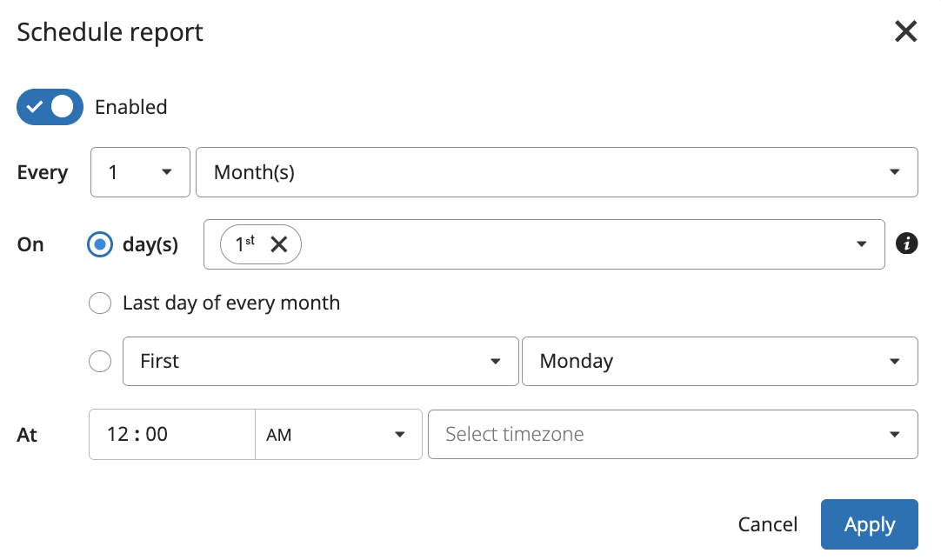The height and width of the screenshot is (560, 941).
Task: Open the First ordinal dropdown
Action: (320, 361)
